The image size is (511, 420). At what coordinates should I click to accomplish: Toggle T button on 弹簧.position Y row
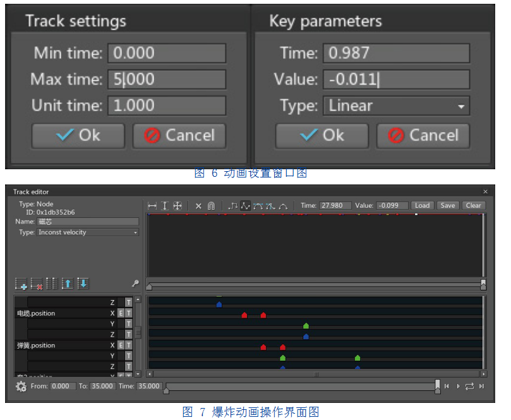(x=129, y=356)
